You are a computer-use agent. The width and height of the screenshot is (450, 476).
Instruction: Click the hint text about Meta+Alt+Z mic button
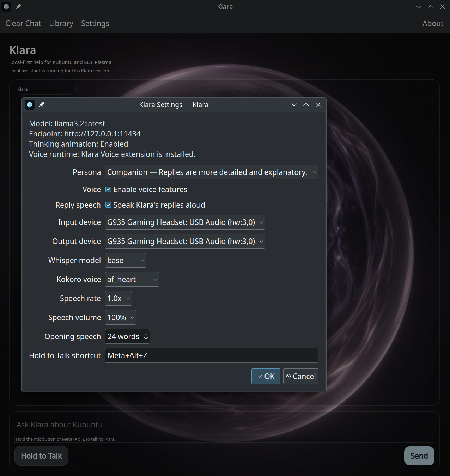[x=66, y=439]
